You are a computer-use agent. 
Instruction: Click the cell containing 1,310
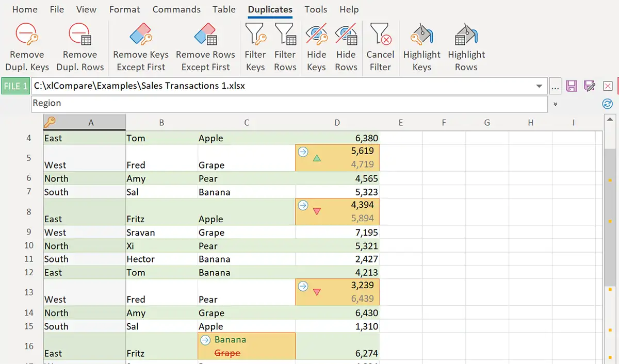337,326
